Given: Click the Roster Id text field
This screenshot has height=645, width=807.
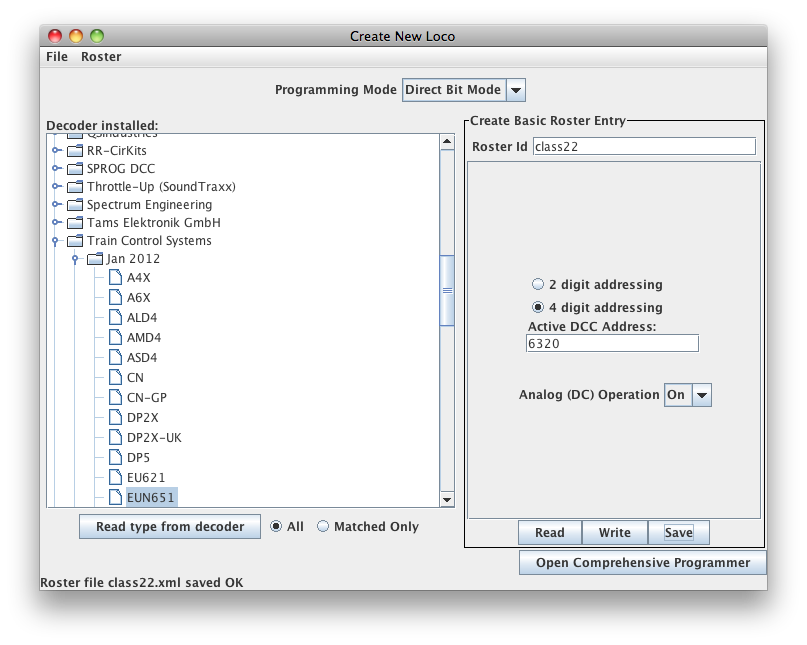Looking at the screenshot, I should (x=644, y=147).
